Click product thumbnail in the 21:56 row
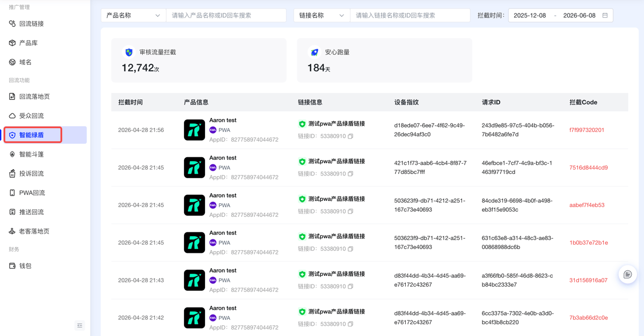The width and height of the screenshot is (644, 336). [194, 130]
